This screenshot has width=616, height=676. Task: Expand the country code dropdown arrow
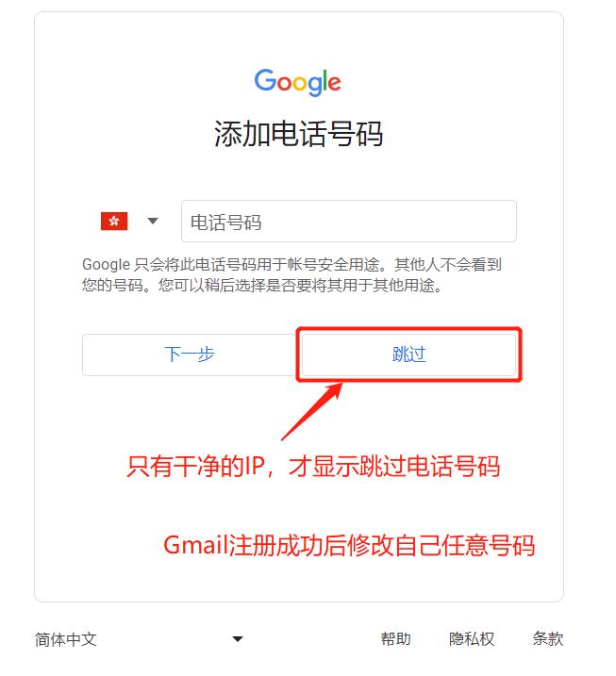click(153, 222)
